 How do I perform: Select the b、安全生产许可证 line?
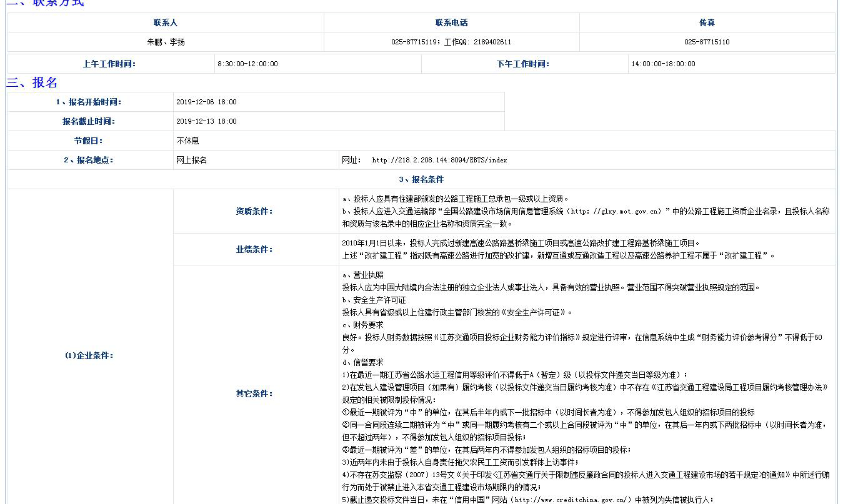(374, 300)
